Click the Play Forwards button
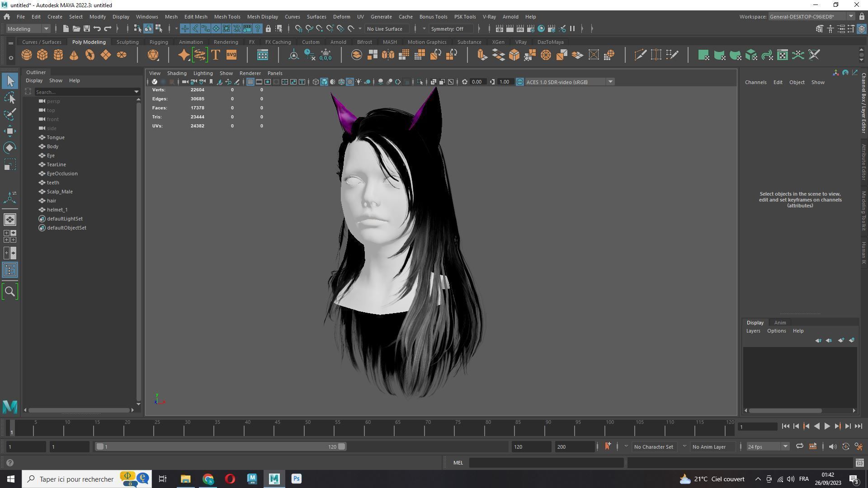This screenshot has height=488, width=868. 827,426
